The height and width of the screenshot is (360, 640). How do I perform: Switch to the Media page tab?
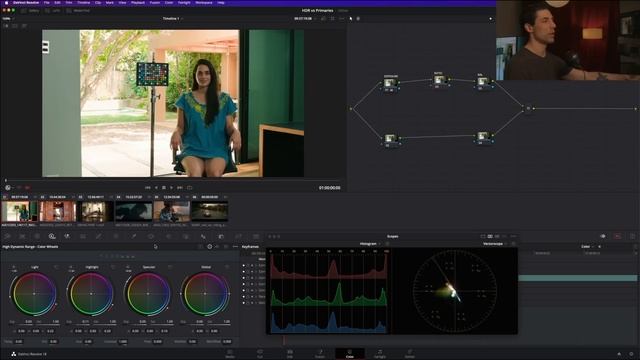point(230,353)
